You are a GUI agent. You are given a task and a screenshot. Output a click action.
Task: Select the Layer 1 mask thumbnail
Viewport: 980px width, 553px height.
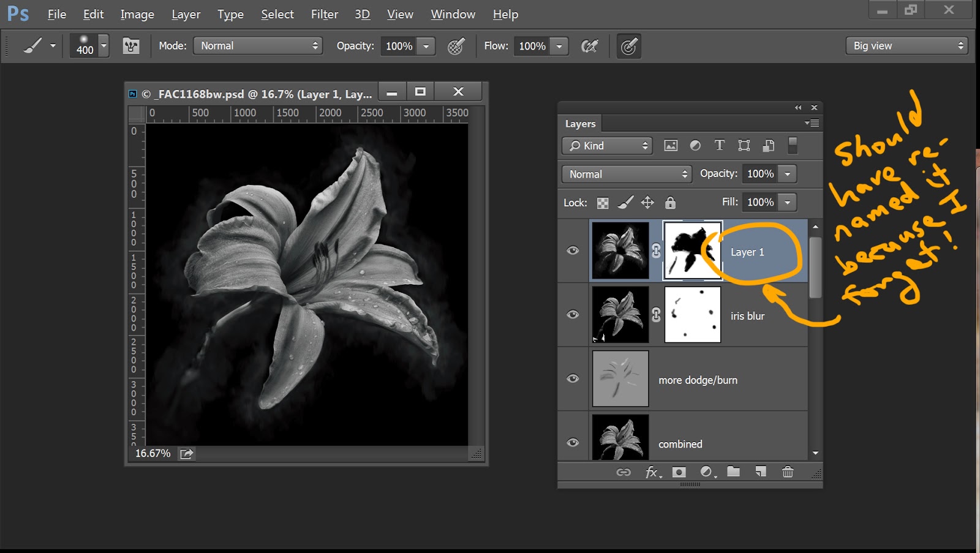click(x=693, y=250)
